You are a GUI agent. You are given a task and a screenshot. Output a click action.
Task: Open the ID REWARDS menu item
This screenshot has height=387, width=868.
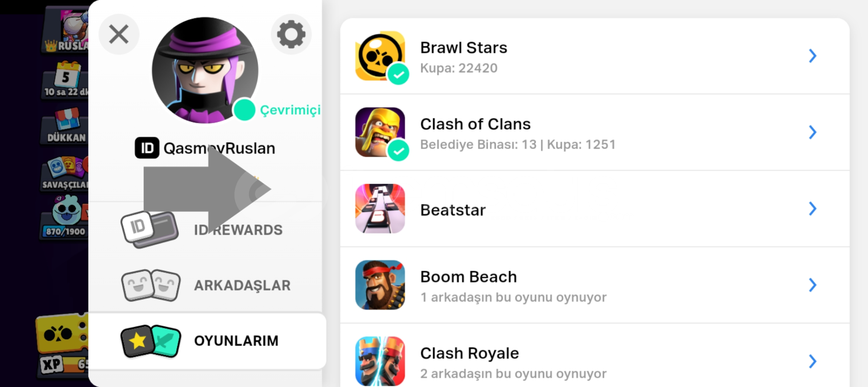207,230
